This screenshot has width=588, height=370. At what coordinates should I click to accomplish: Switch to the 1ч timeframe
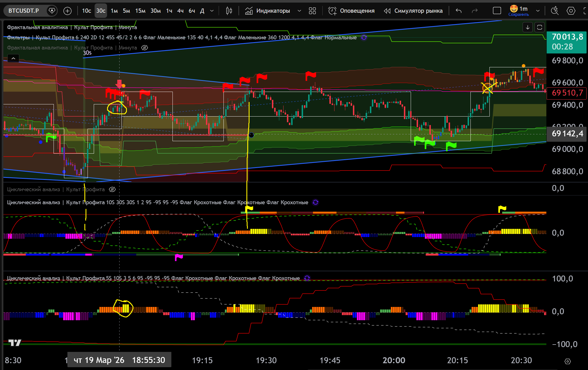click(x=169, y=11)
